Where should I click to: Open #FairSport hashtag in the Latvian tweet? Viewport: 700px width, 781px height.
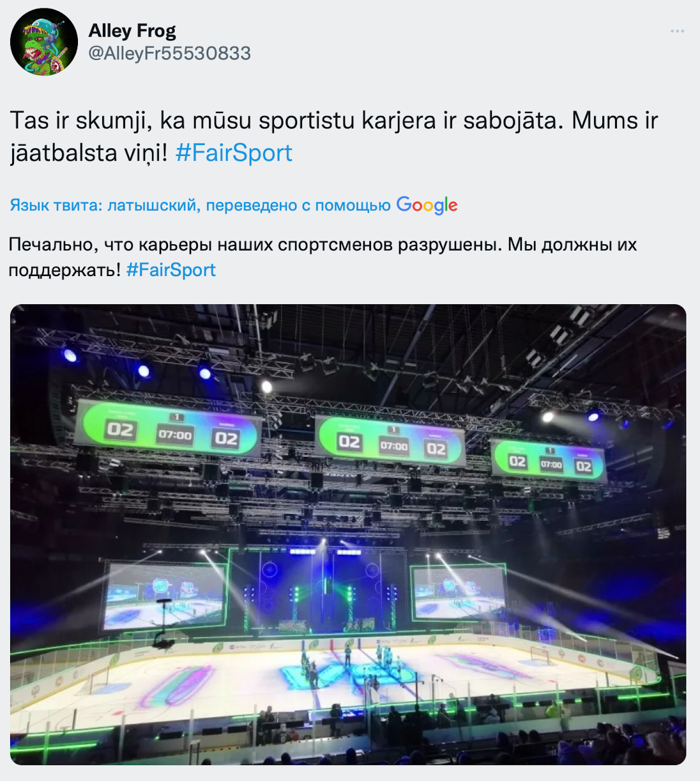pos(234,153)
